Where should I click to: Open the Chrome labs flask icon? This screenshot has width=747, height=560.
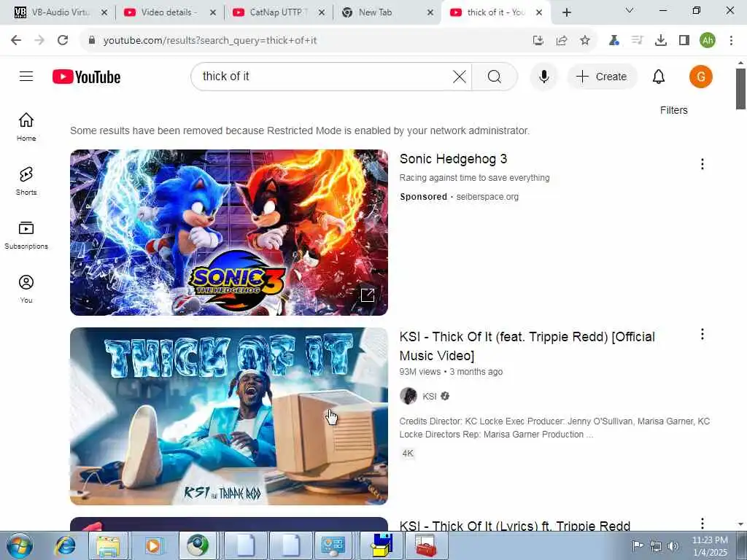pyautogui.click(x=614, y=41)
